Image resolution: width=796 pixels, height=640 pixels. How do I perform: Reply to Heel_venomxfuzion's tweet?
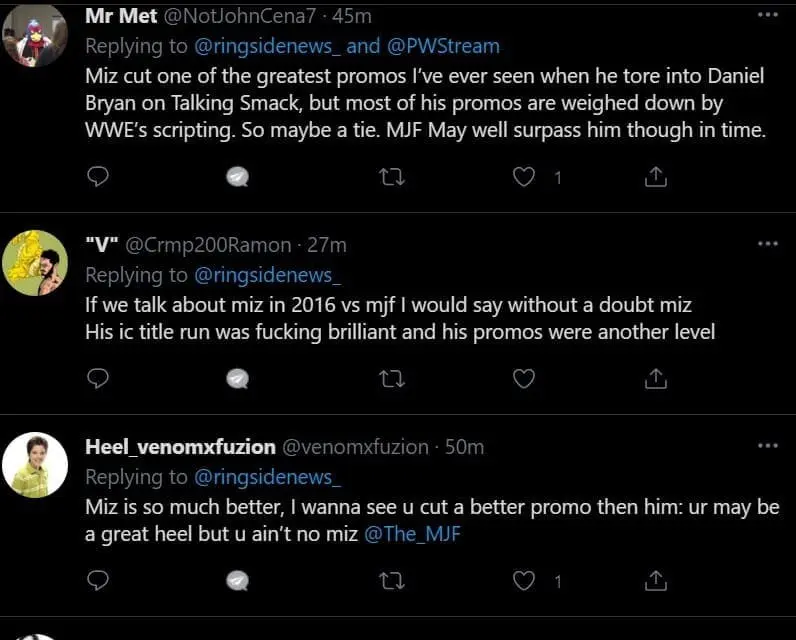(x=98, y=580)
